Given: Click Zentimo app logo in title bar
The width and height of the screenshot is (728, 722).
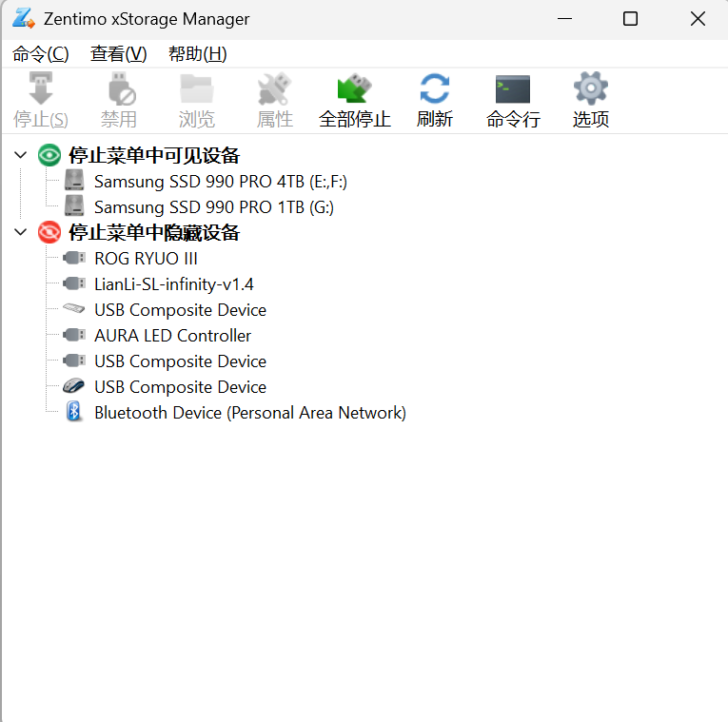Looking at the screenshot, I should click(x=23, y=18).
